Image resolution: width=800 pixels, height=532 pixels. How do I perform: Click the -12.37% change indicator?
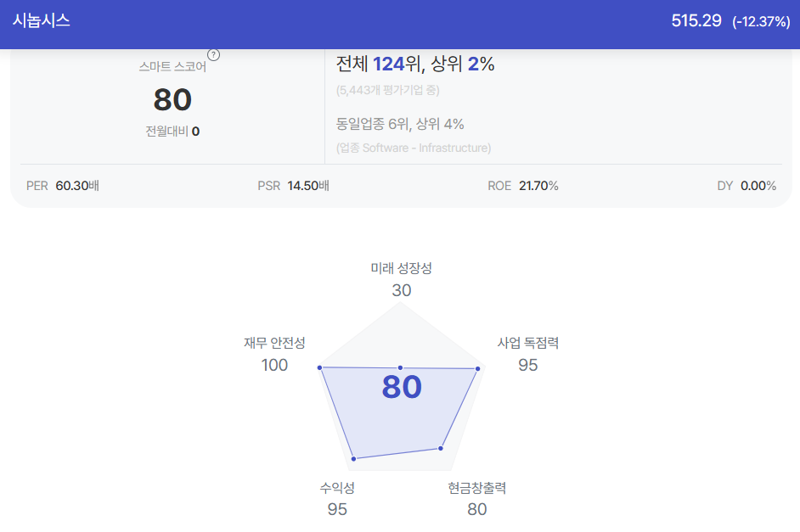(761, 21)
